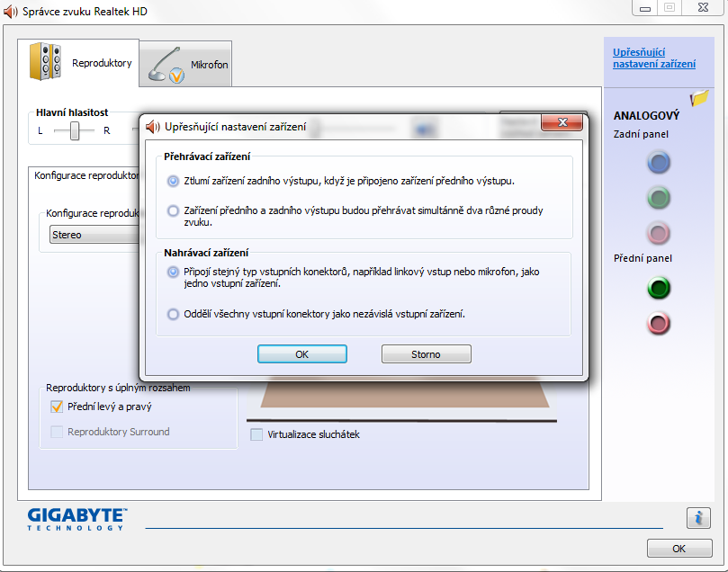Close the Správce zvuku Realtek HD window
This screenshot has height=572, width=728.
tap(703, 8)
